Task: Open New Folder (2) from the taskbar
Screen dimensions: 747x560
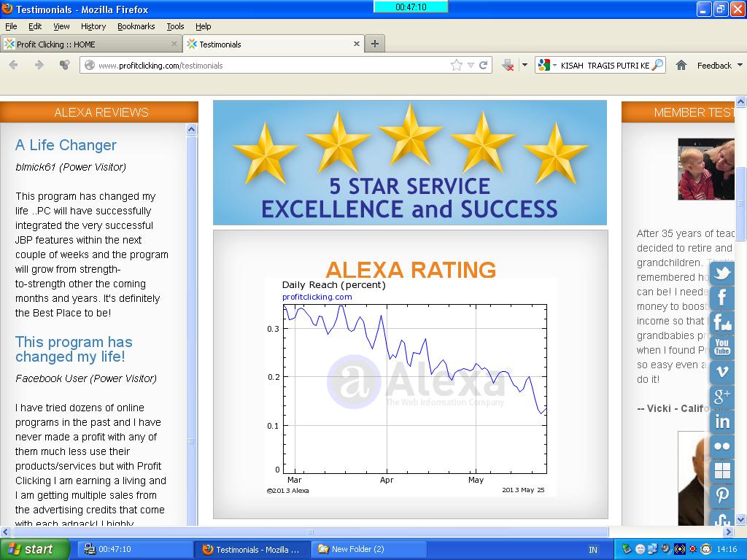Action: pyautogui.click(x=368, y=549)
